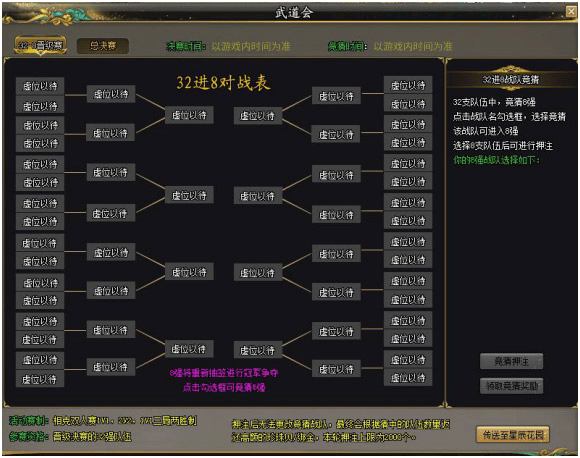Click the 32进8对战表 title
This screenshot has height=458, width=580.
pyautogui.click(x=223, y=82)
